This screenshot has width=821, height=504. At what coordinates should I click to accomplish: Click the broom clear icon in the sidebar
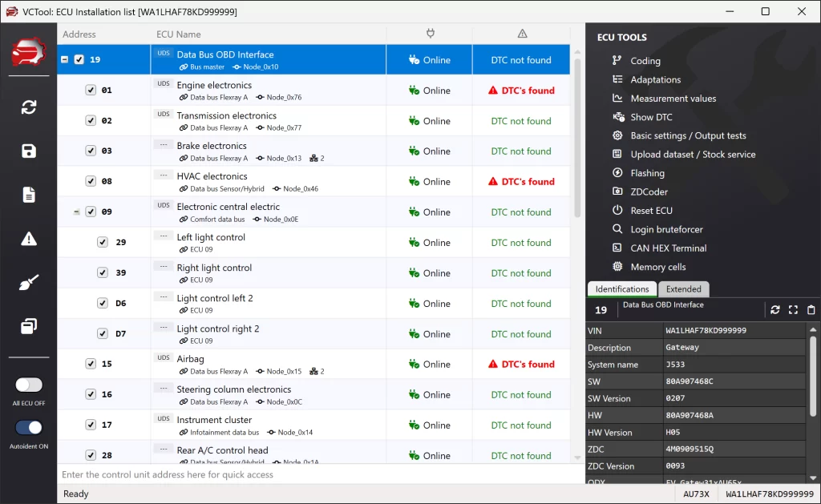click(29, 283)
